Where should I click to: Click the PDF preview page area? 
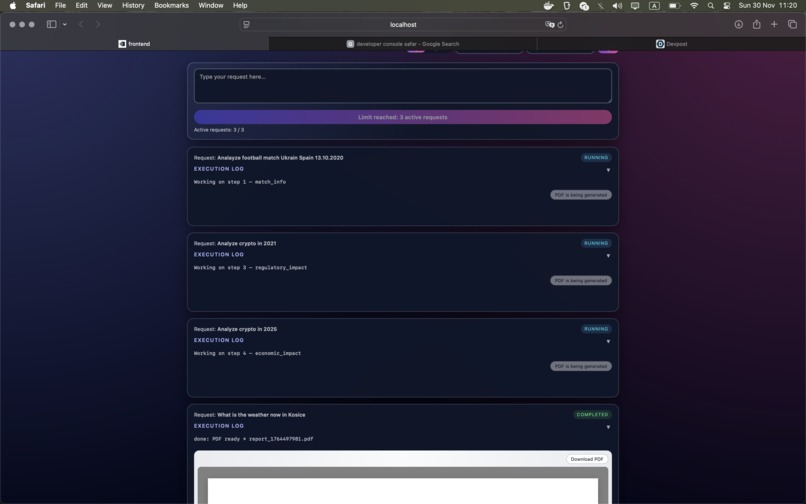[x=402, y=491]
